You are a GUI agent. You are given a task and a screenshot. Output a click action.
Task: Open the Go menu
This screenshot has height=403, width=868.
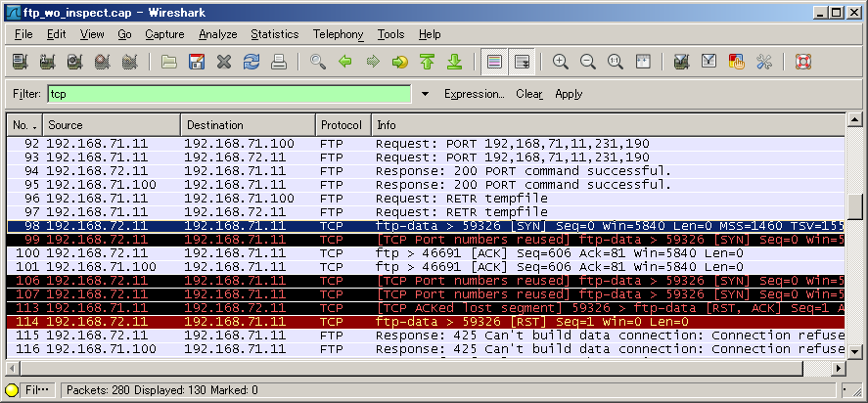tap(124, 34)
